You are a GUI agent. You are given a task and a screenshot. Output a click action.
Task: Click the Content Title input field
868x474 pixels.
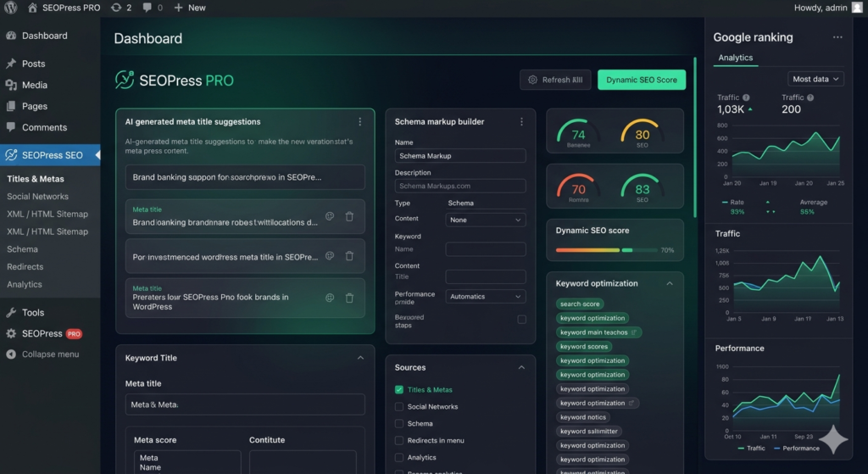coord(486,277)
